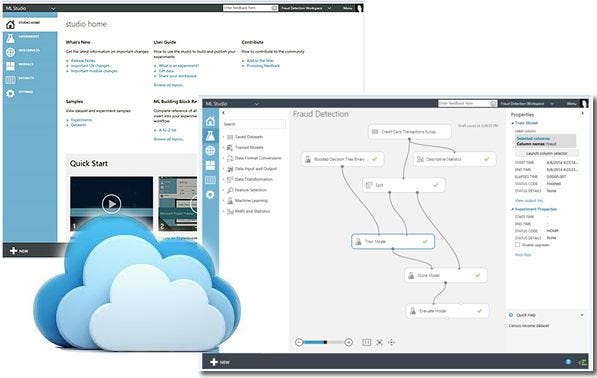Open Web Services globe icon in back window
Image resolution: width=597 pixels, height=378 pixels.
[10, 52]
